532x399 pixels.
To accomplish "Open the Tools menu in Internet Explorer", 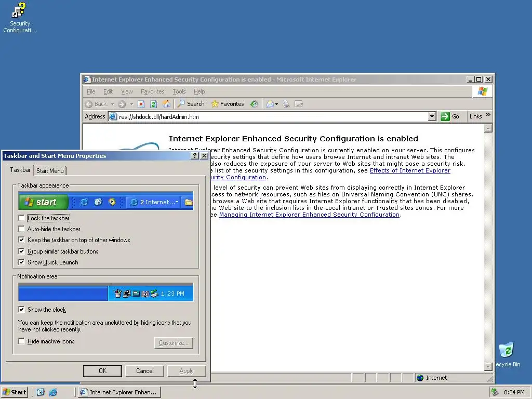I will [179, 91].
